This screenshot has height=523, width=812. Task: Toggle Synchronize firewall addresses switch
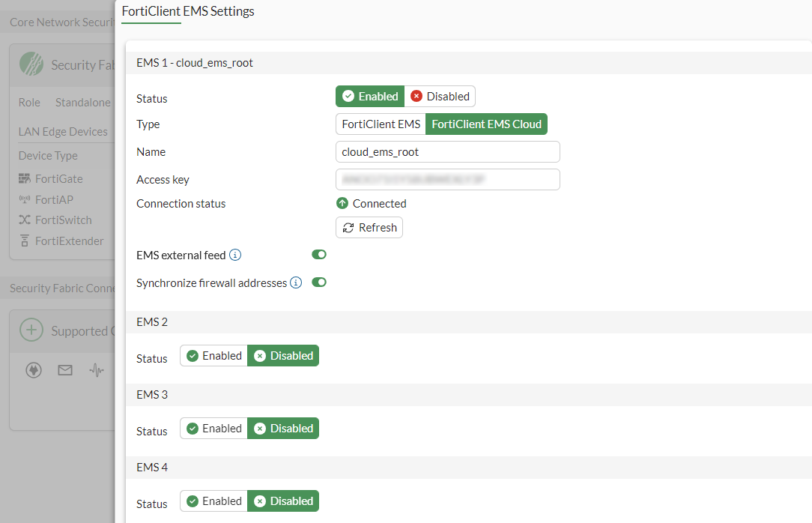pyautogui.click(x=319, y=282)
